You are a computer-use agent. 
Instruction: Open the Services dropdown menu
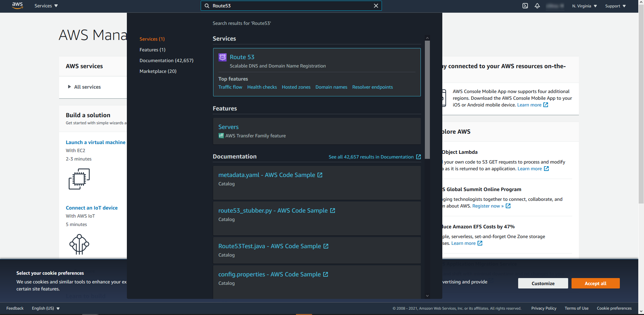tap(46, 6)
